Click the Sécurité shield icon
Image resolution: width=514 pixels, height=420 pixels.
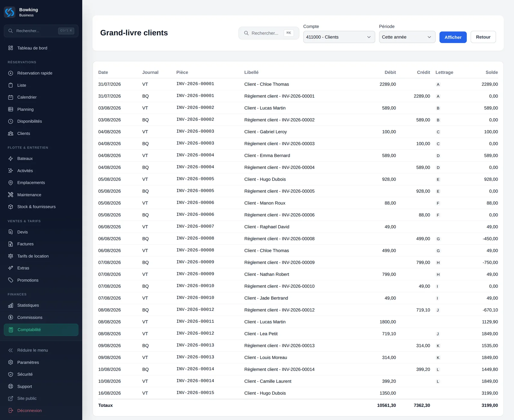[x=11, y=374]
